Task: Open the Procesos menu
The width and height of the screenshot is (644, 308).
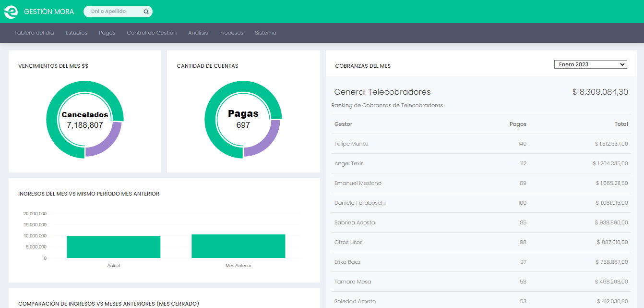Action: (231, 33)
